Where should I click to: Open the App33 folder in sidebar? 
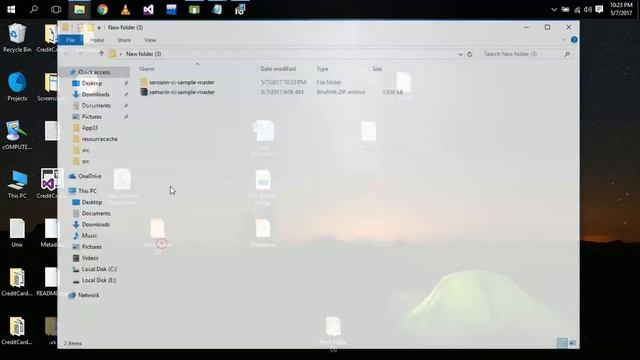[90, 128]
